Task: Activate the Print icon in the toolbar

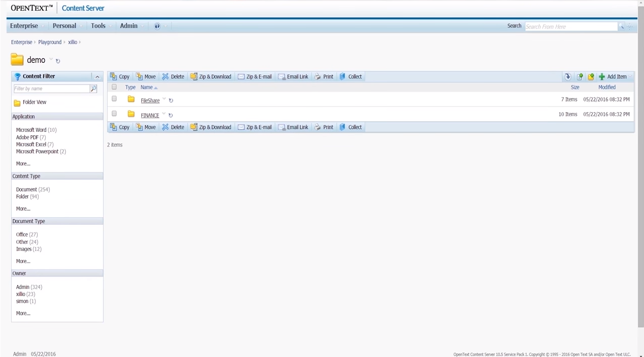Action: pyautogui.click(x=317, y=76)
